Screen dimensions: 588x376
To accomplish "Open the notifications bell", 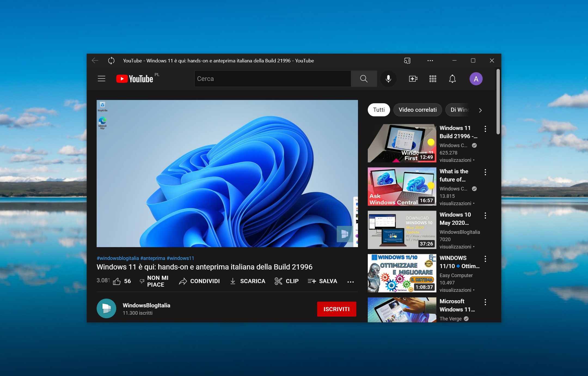I will point(452,79).
